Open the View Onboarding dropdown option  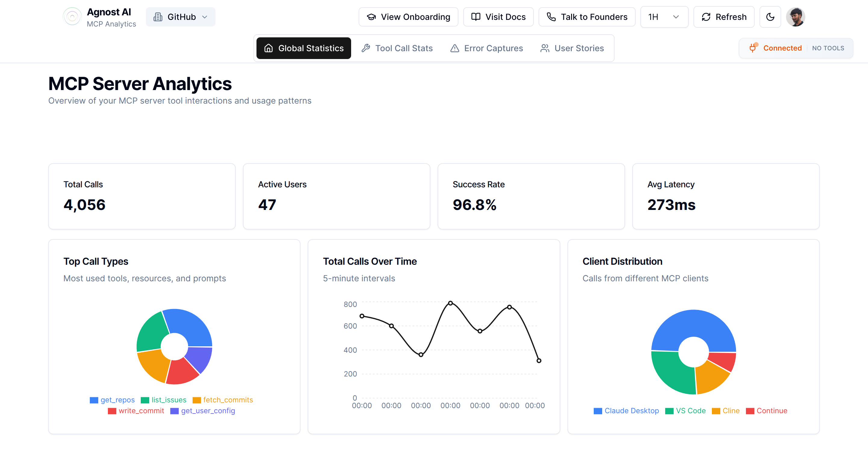pos(408,17)
